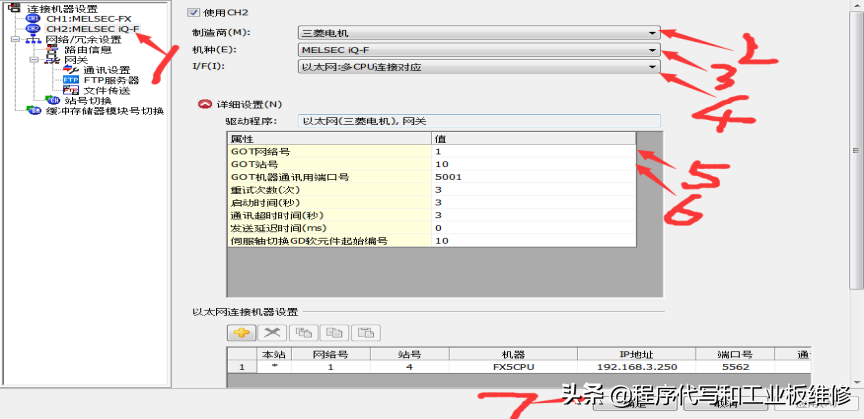
Task: Click the thumb of the right vertical scrollbar
Action: [855, 149]
